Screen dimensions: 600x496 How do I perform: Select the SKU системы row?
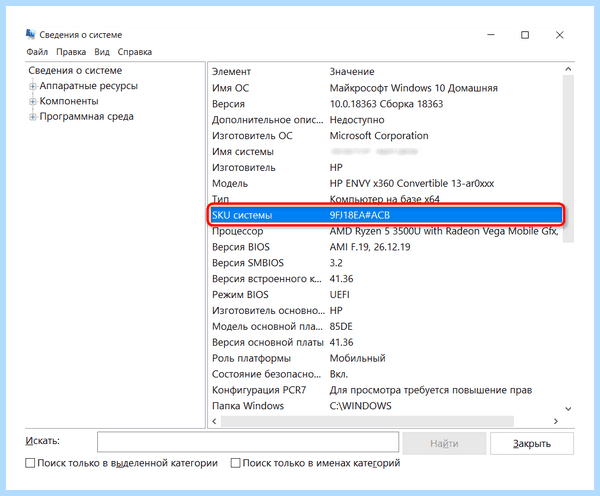tap(386, 215)
